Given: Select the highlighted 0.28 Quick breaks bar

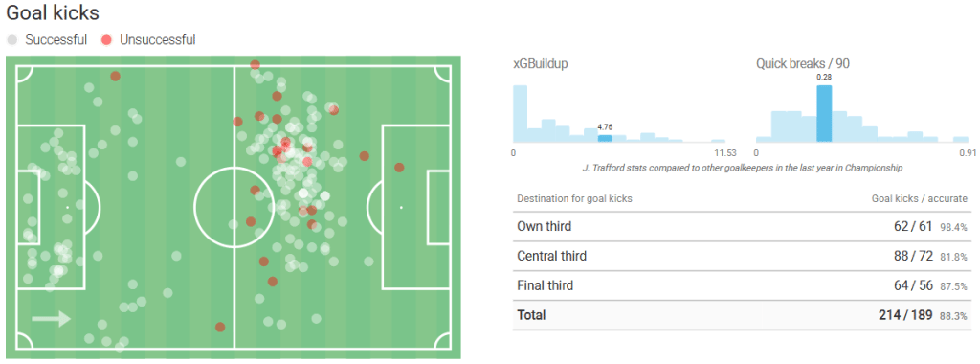Looking at the screenshot, I should pos(824,114).
